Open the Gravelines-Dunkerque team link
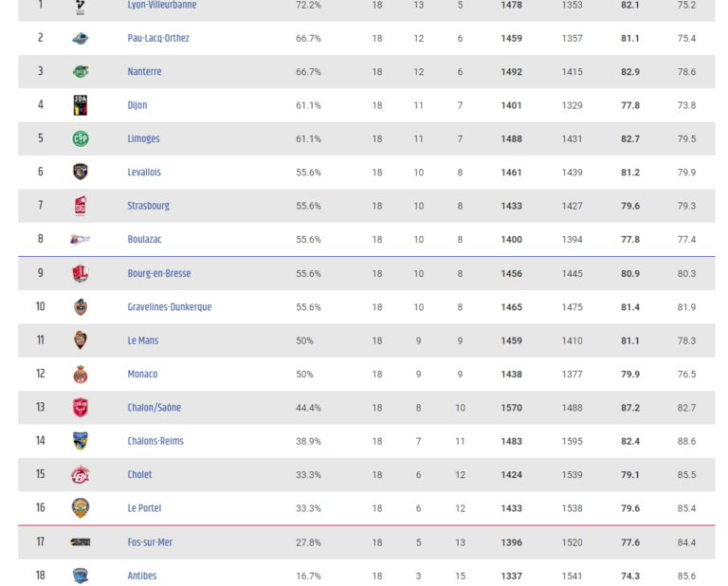The width and height of the screenshot is (728, 586). [170, 307]
